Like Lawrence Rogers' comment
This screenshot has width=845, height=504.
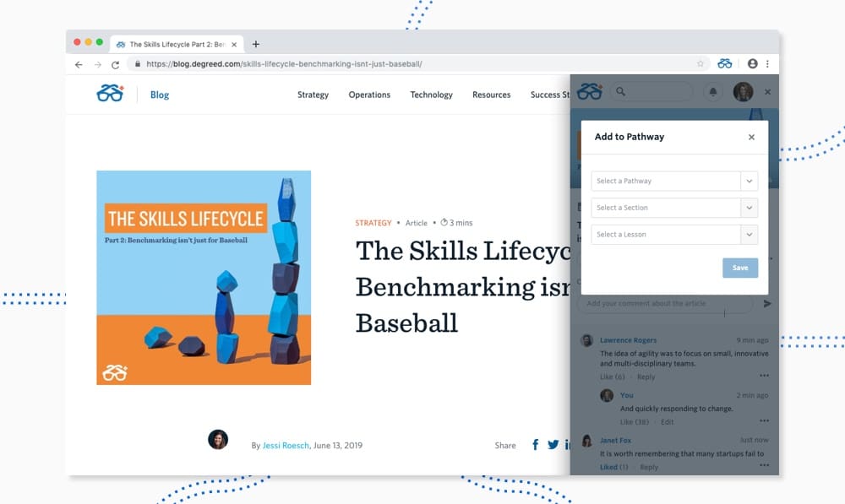(x=612, y=377)
